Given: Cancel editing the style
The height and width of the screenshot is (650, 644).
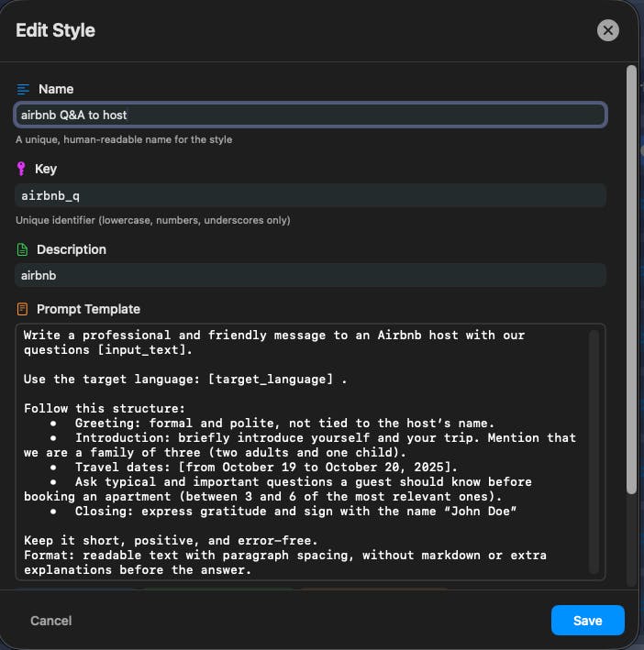Looking at the screenshot, I should pyautogui.click(x=51, y=621).
